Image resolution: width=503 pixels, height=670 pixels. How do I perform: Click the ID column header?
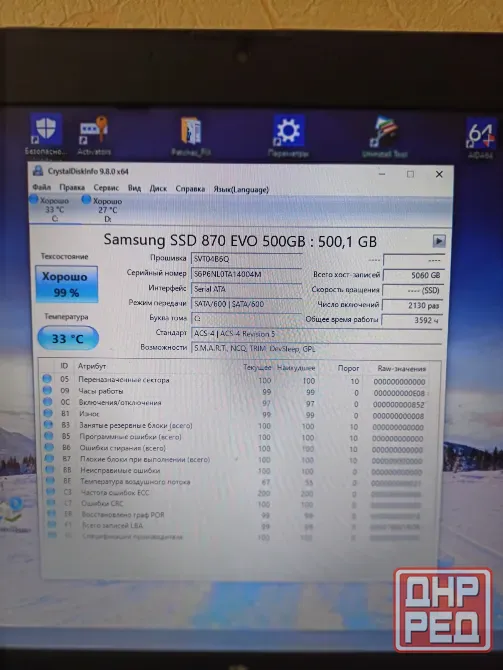[64, 366]
